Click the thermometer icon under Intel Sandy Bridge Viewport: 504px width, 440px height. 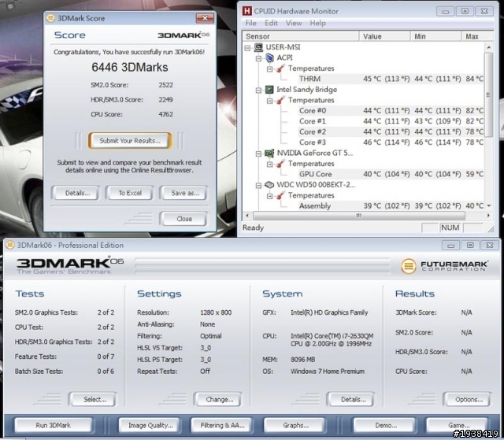point(280,100)
